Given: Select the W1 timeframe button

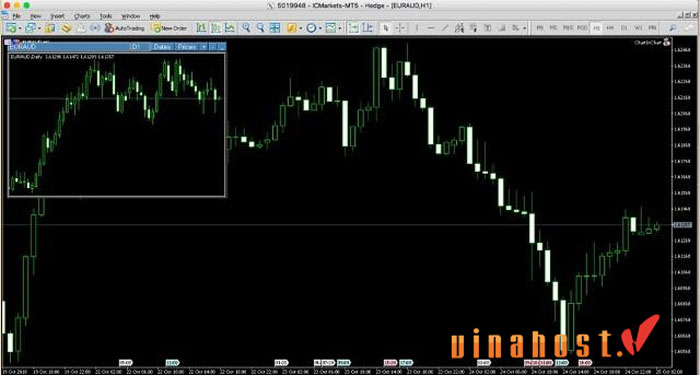Looking at the screenshot, I should [638, 28].
